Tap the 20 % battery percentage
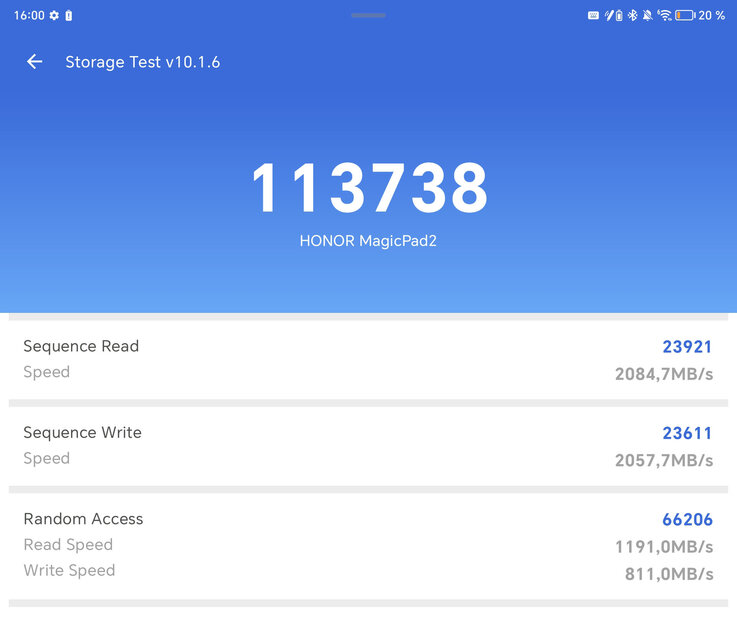This screenshot has height=630, width=737. tap(712, 16)
